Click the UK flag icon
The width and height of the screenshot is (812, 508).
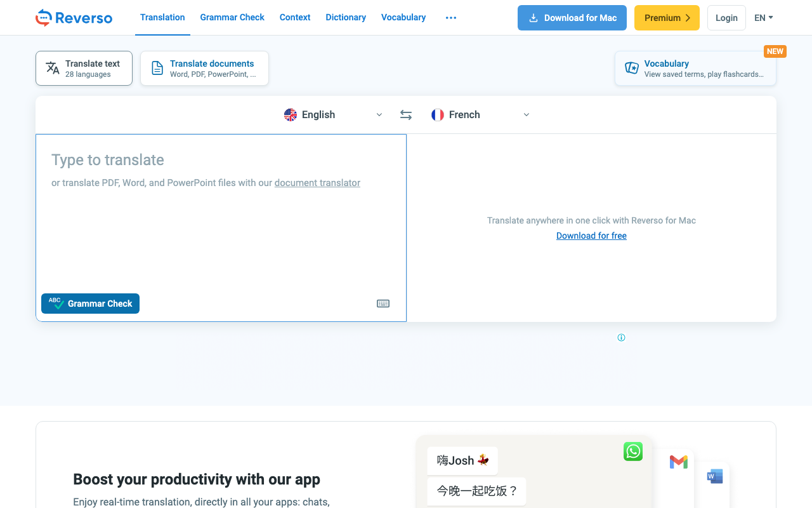(x=291, y=115)
